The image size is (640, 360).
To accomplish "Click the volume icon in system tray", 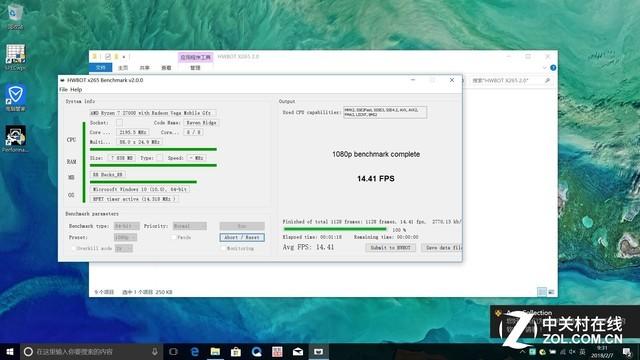I will [573, 351].
